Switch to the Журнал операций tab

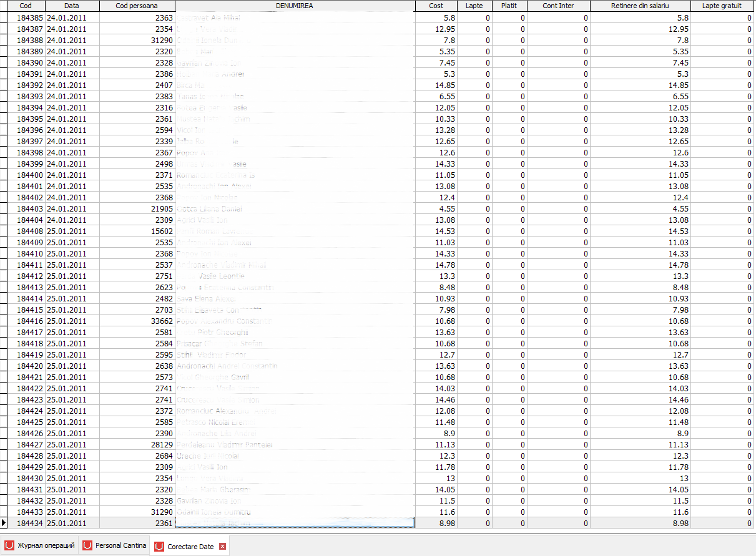click(x=40, y=546)
